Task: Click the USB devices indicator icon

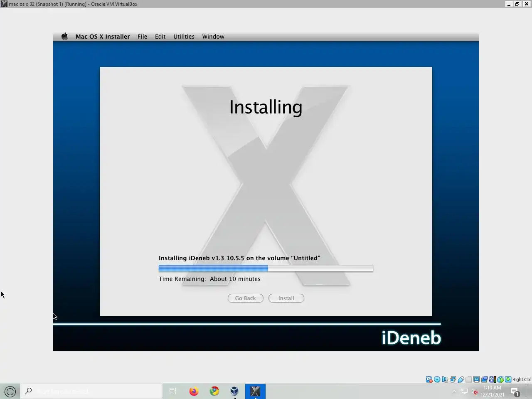Action: point(461,379)
